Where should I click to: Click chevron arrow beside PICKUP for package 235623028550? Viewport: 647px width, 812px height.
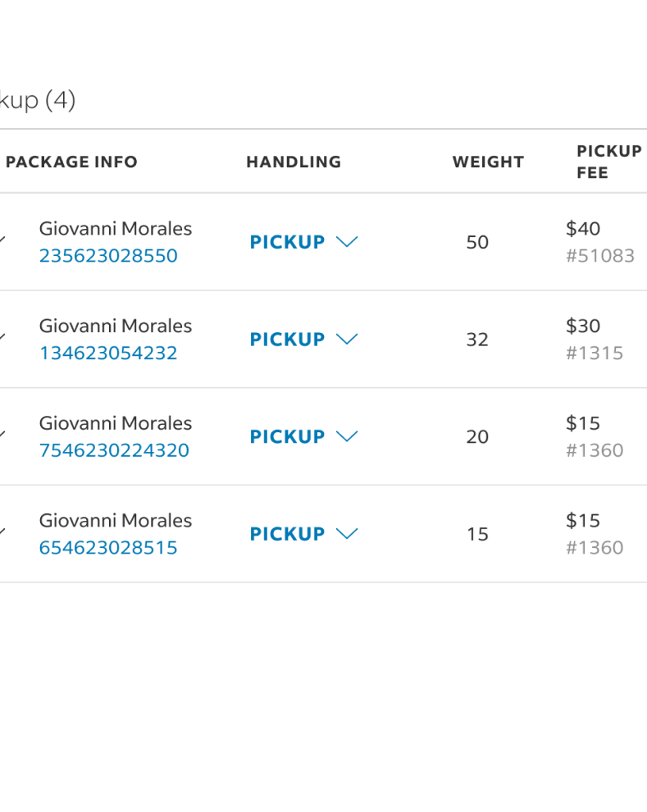tap(348, 242)
